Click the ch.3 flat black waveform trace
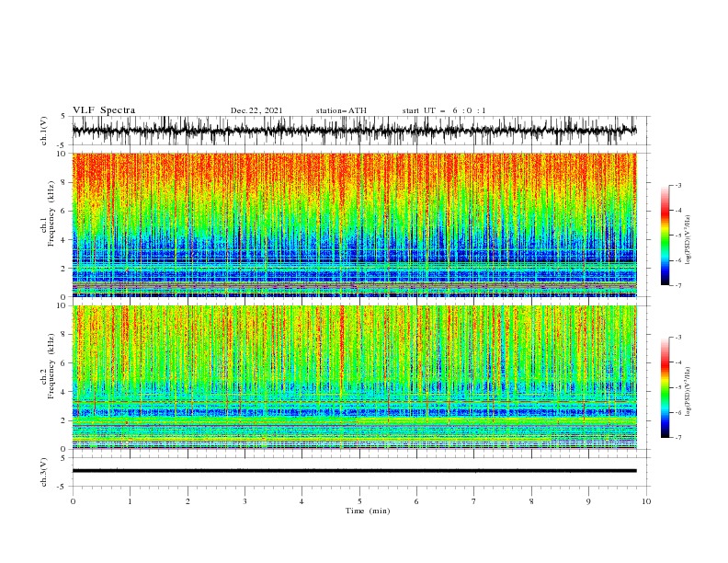This screenshot has height=563, width=728. 354,471
